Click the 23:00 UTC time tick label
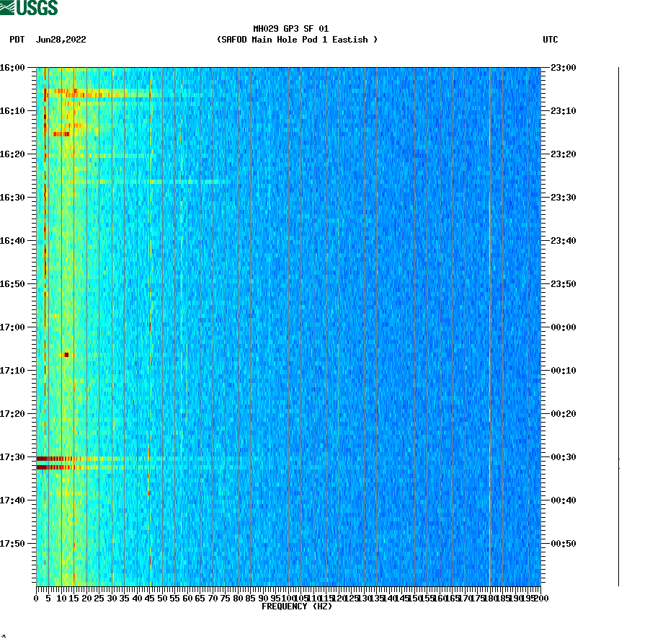This screenshot has width=650, height=644. coord(561,67)
